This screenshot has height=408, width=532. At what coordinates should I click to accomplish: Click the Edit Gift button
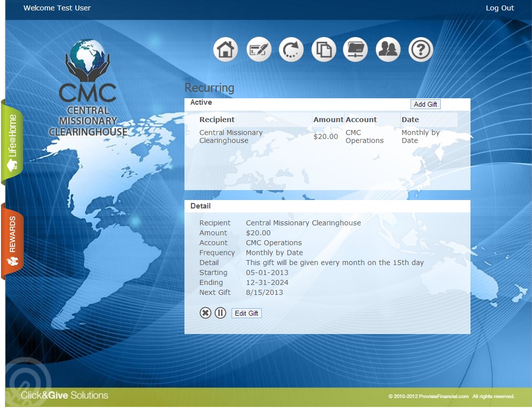(246, 313)
